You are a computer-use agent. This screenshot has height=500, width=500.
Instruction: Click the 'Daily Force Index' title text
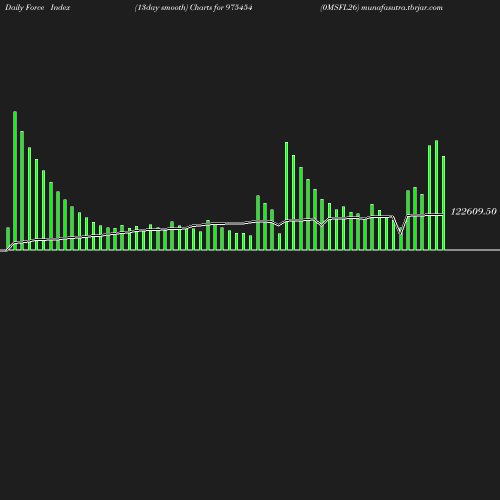click(x=38, y=7)
